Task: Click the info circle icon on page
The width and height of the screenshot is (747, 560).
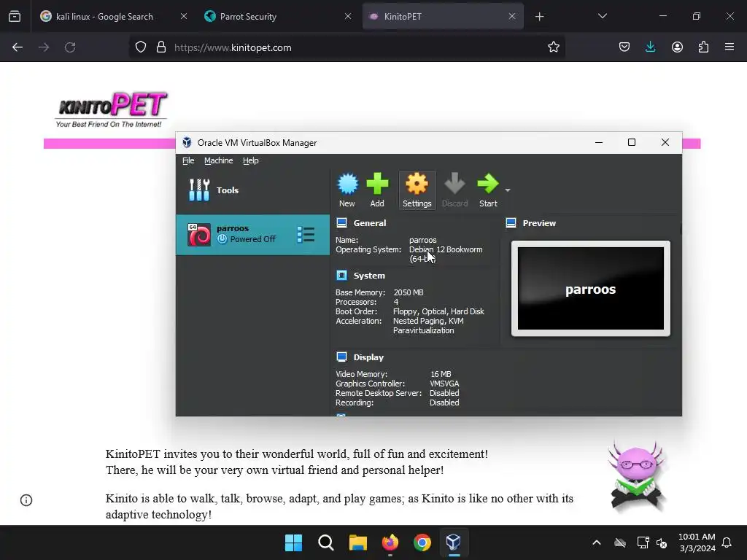Action: pos(26,500)
